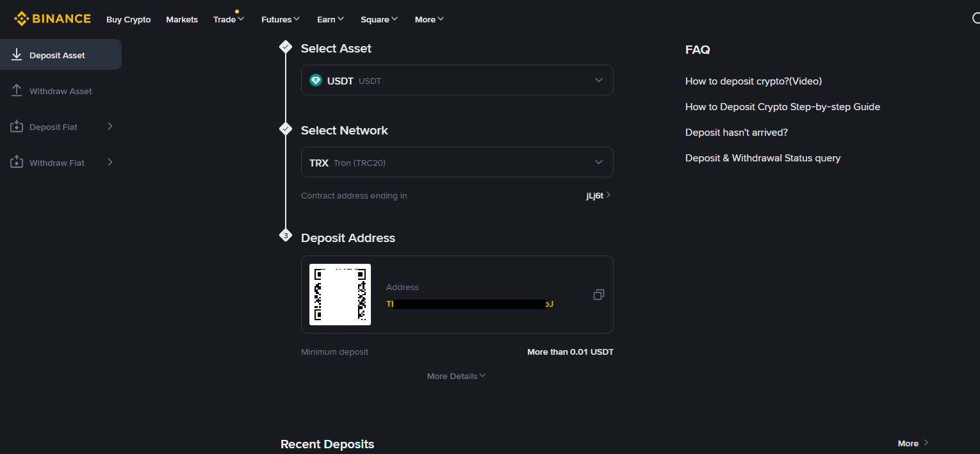Open the Futures menu
980x454 pixels.
click(x=281, y=19)
